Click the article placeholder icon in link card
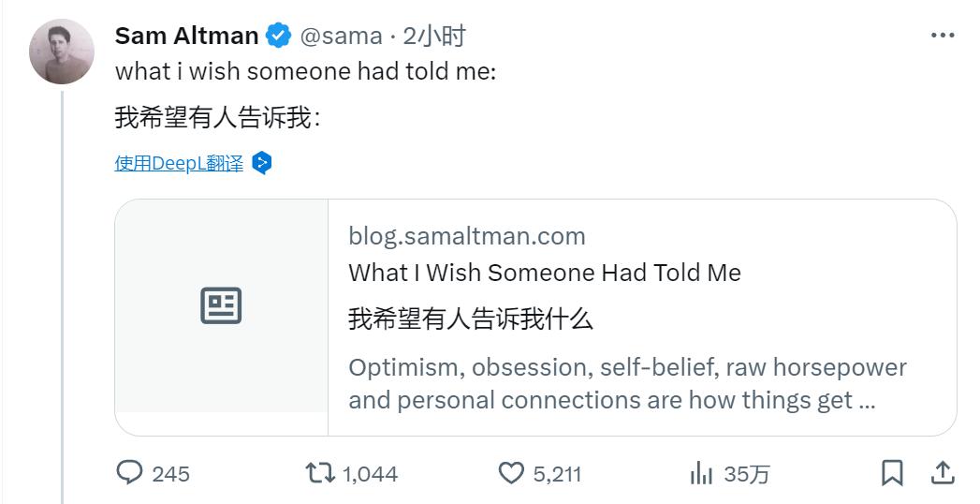Viewport: 980px width, 504px height. [221, 305]
